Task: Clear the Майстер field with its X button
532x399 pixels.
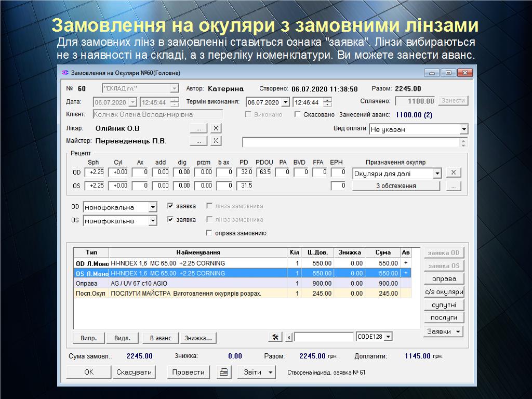Action: pos(216,141)
